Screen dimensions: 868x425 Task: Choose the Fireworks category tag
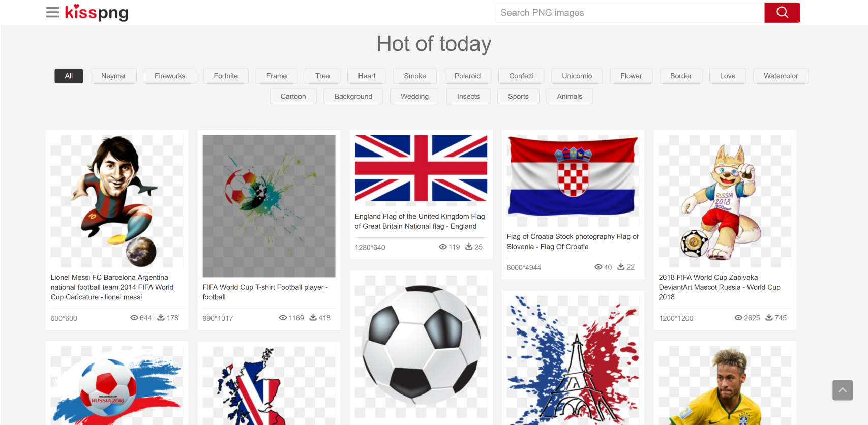pos(170,76)
